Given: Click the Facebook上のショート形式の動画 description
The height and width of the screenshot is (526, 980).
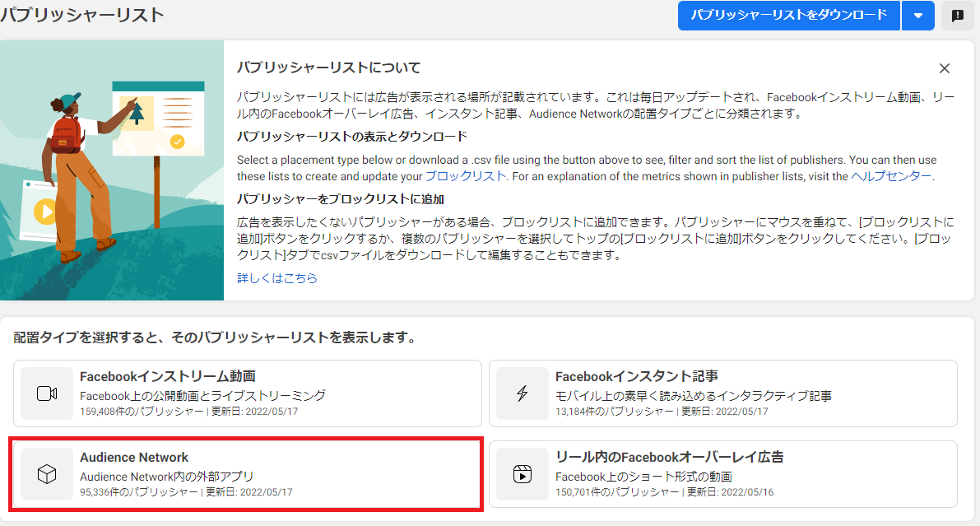Looking at the screenshot, I should click(643, 476).
